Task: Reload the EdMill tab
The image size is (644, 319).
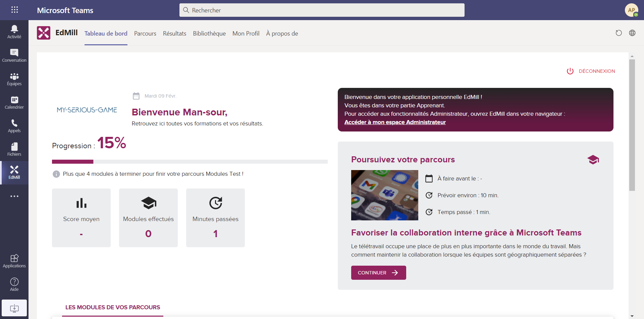Action: tap(619, 33)
